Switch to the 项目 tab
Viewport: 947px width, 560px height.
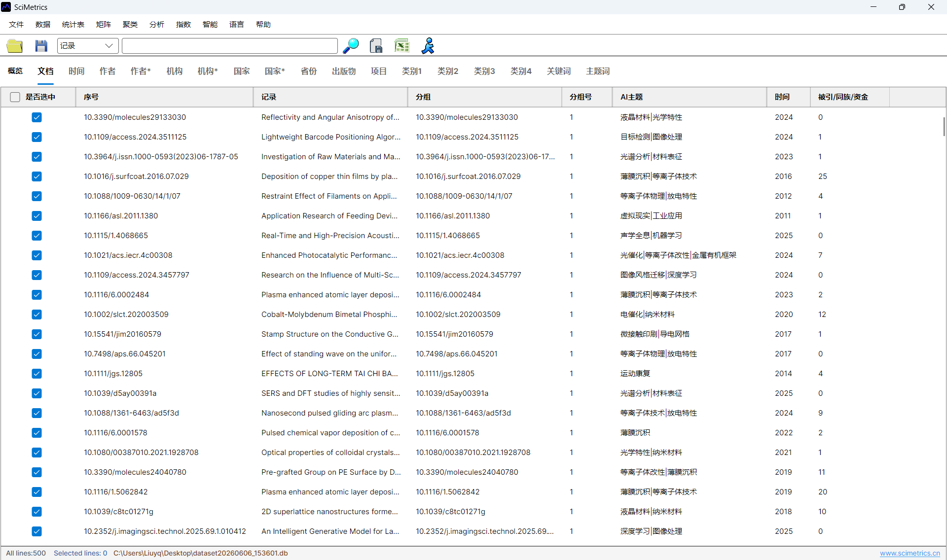[379, 71]
